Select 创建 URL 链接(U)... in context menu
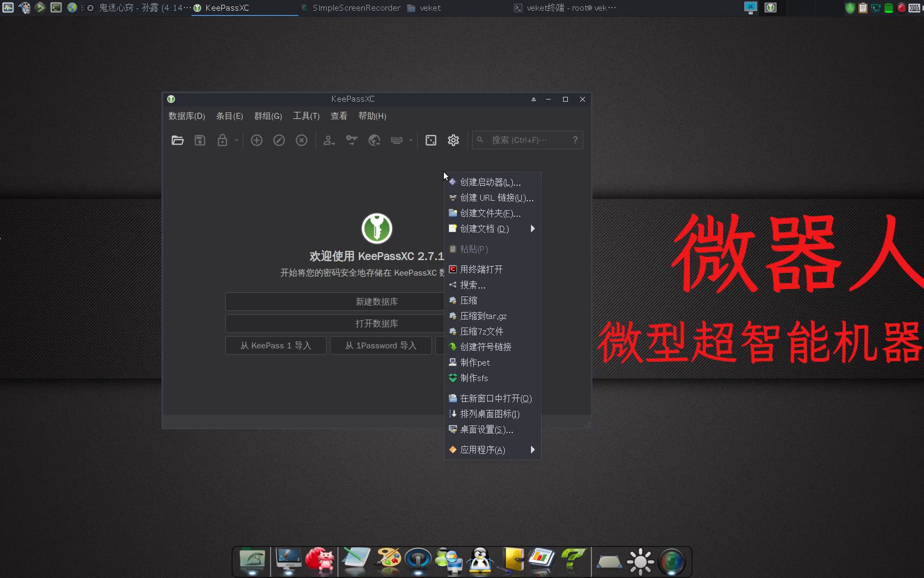 (x=492, y=198)
